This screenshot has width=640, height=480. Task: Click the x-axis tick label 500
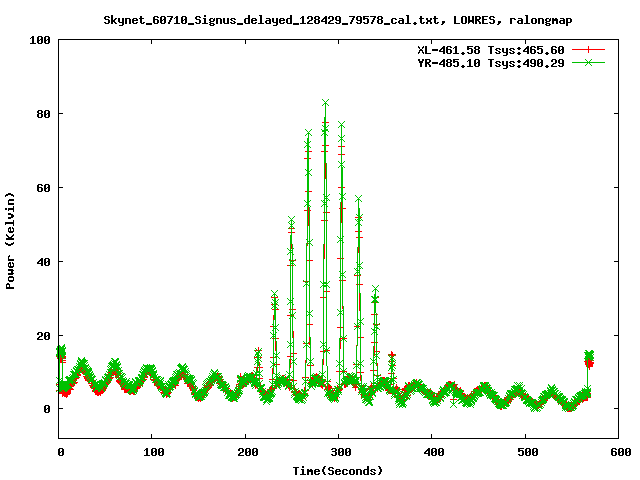click(x=527, y=452)
